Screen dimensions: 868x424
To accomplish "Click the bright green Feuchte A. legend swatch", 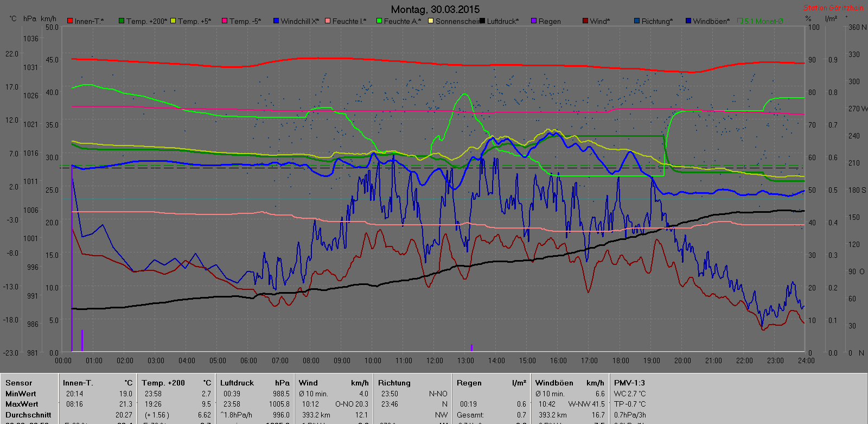I will 379,21.
